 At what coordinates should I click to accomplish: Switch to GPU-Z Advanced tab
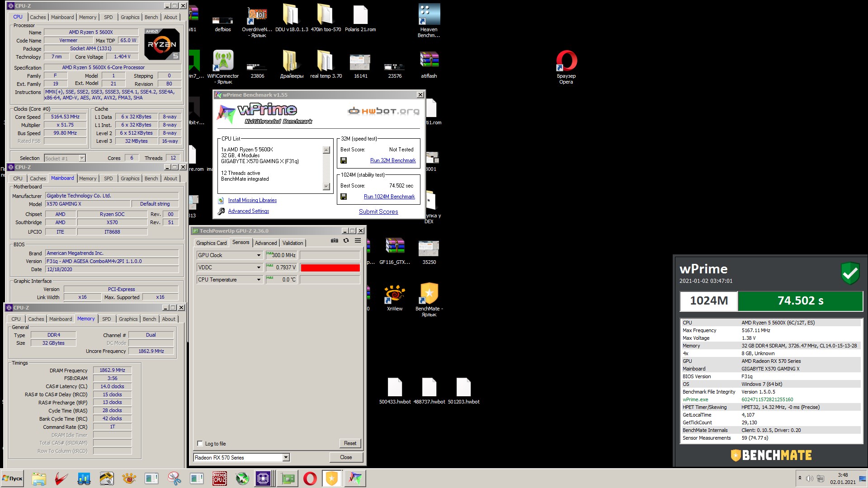pyautogui.click(x=266, y=243)
